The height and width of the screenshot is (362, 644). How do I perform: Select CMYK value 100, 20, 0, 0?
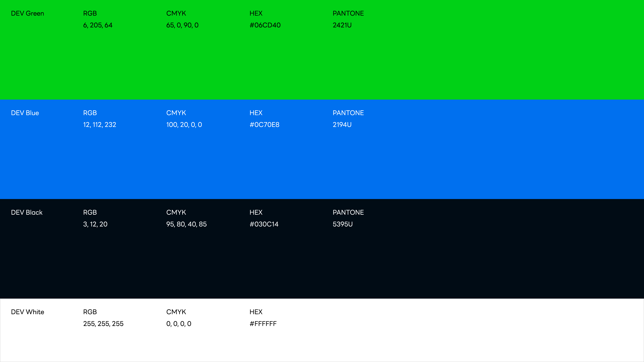coord(184,125)
